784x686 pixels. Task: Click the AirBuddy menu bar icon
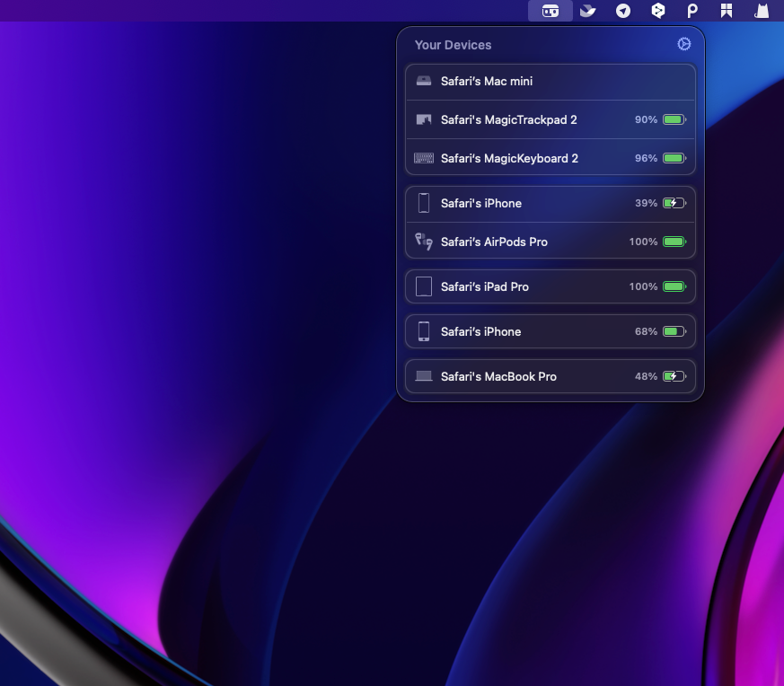[550, 11]
